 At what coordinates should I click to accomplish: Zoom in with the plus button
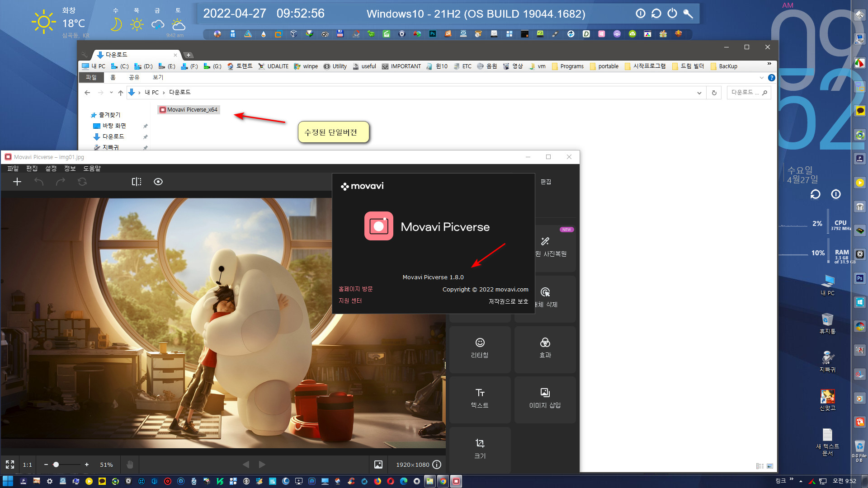click(x=87, y=465)
